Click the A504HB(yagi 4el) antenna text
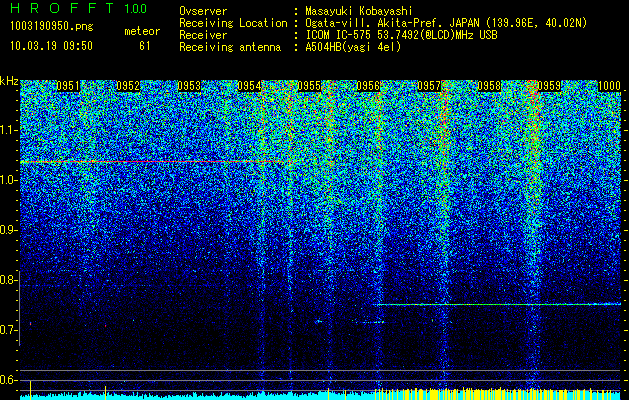 pos(353,47)
